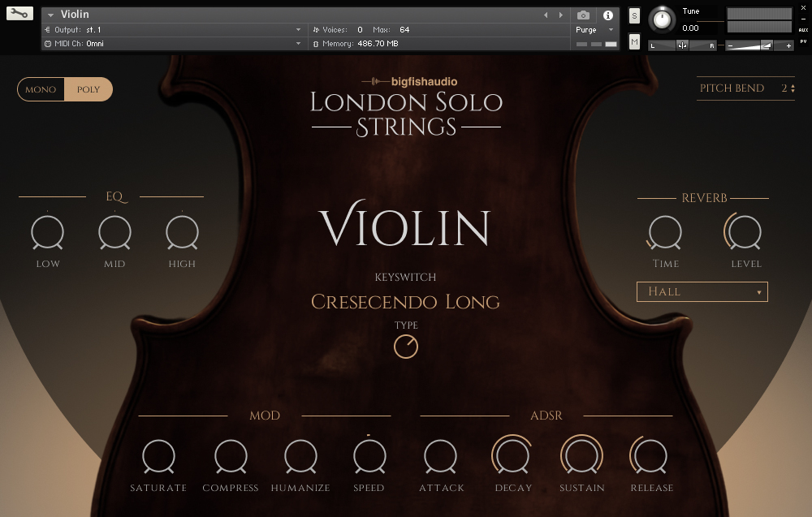This screenshot has width=812, height=517.
Task: Adjust the Pitch Bend stepper arrows
Action: point(793,89)
